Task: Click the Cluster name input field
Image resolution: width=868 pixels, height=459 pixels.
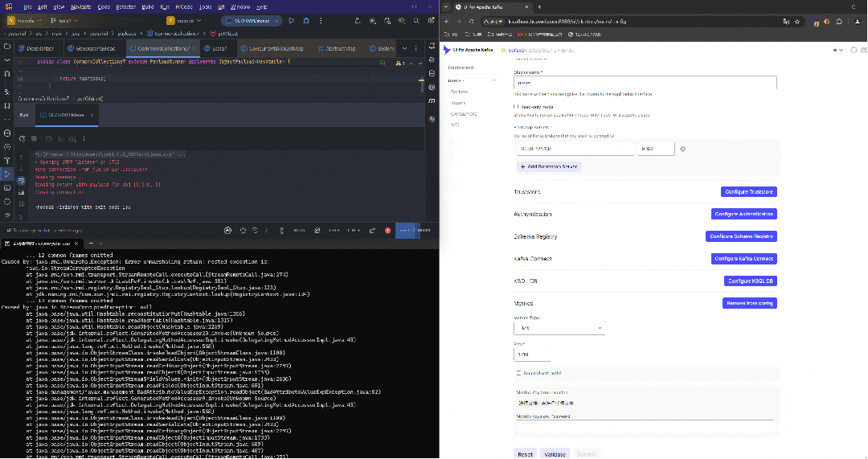Action: 645,83
